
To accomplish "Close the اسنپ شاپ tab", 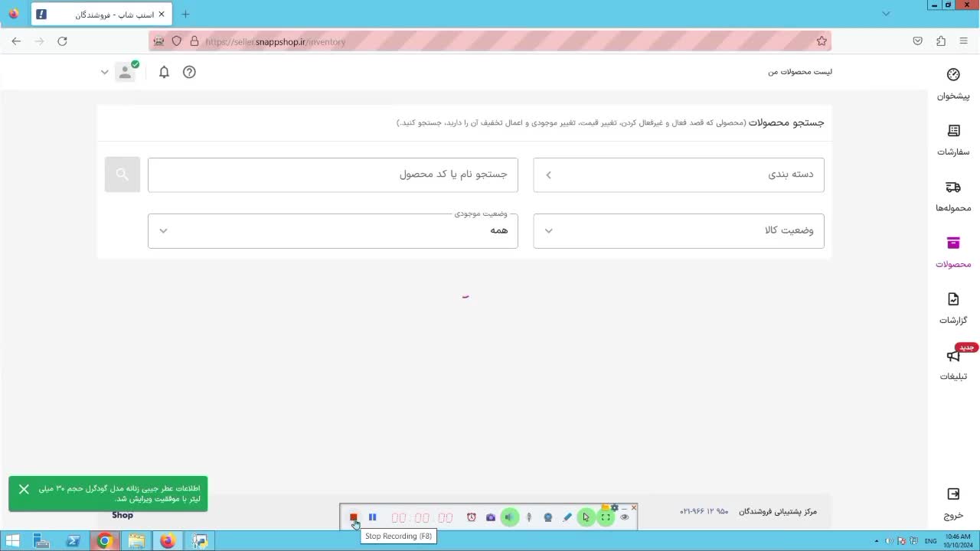I will tap(162, 15).
